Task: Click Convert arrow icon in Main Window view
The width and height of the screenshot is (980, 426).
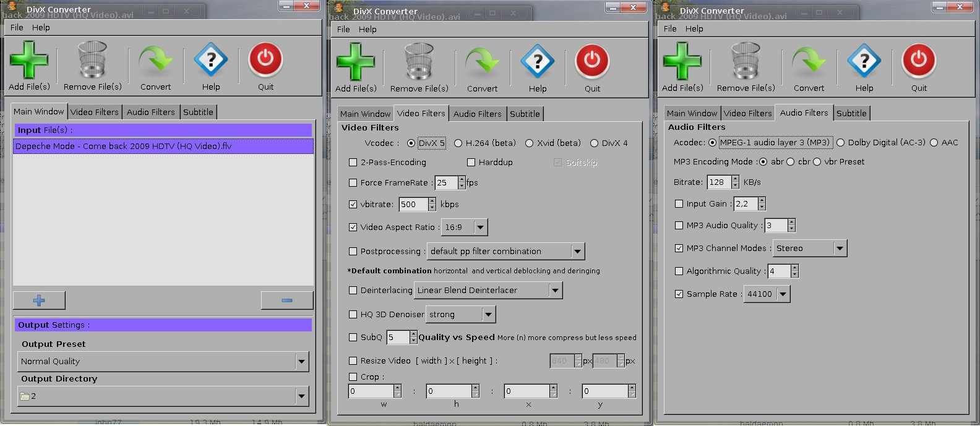Action: coord(155,60)
